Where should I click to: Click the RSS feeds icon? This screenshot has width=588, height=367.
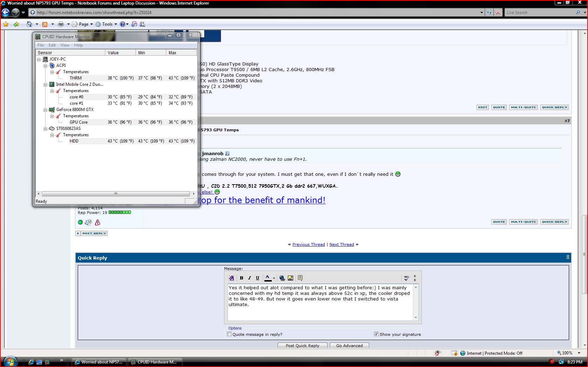tap(45, 24)
